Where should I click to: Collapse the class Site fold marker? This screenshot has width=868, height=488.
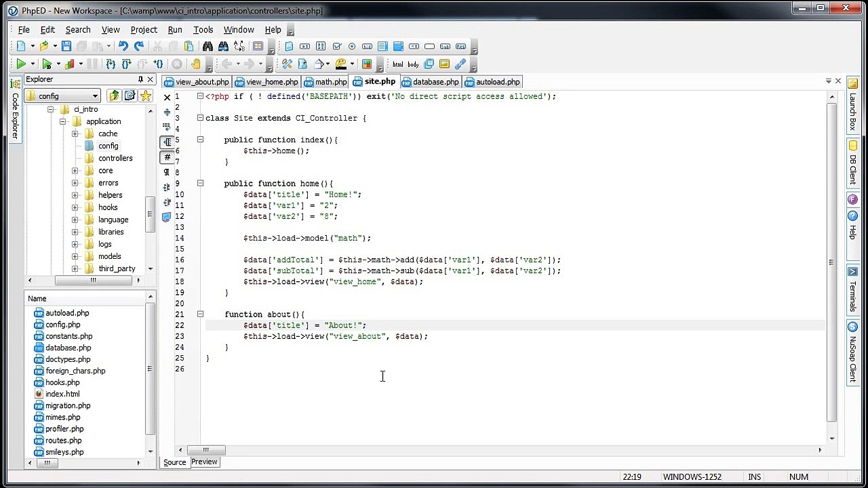pyautogui.click(x=200, y=118)
